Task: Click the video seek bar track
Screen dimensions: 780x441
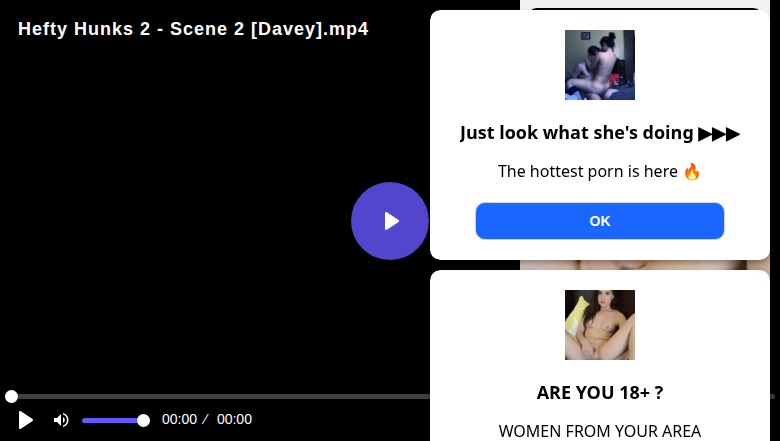Action: click(x=220, y=397)
